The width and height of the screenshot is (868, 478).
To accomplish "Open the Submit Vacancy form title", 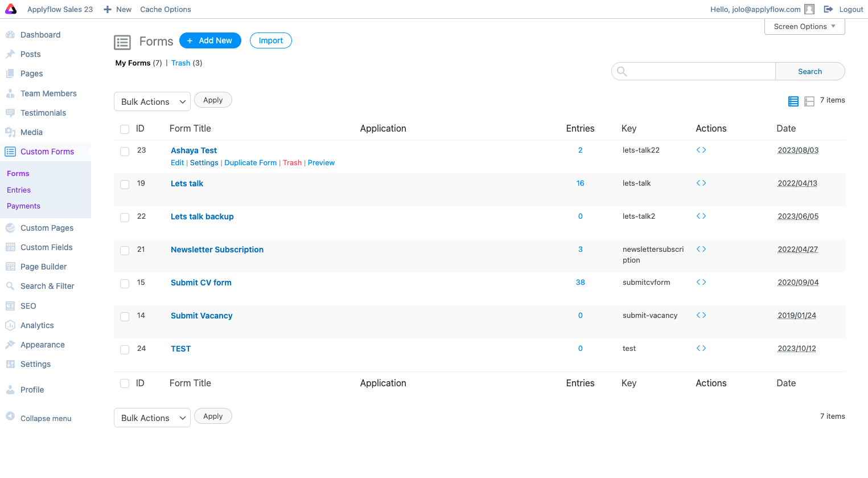I will click(x=201, y=316).
